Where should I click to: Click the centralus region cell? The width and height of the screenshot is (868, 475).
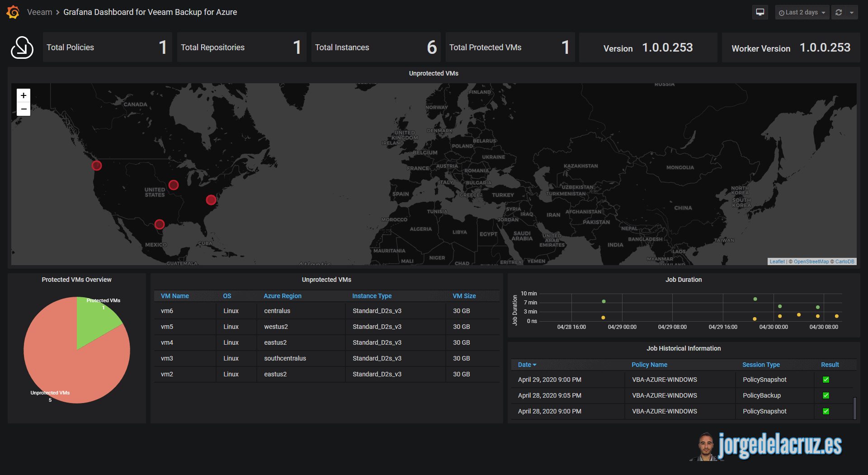pyautogui.click(x=301, y=311)
